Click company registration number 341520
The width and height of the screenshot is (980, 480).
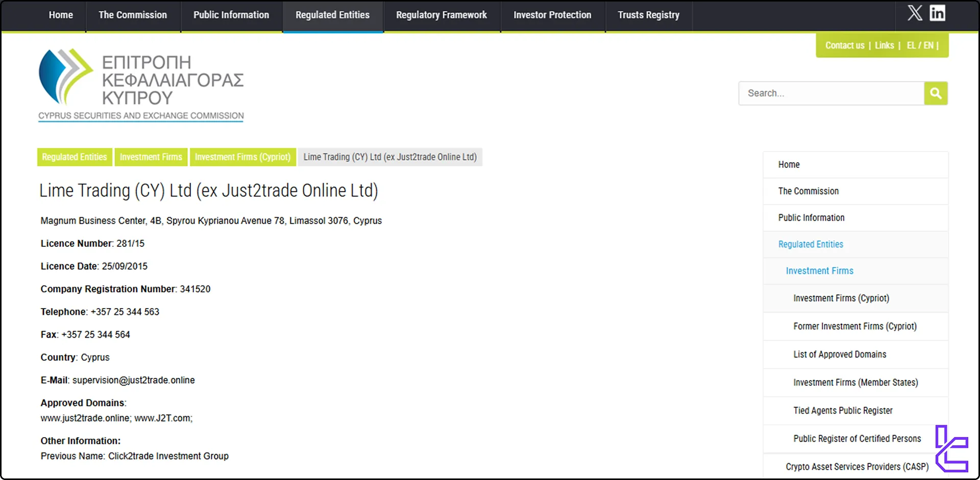[x=195, y=289]
